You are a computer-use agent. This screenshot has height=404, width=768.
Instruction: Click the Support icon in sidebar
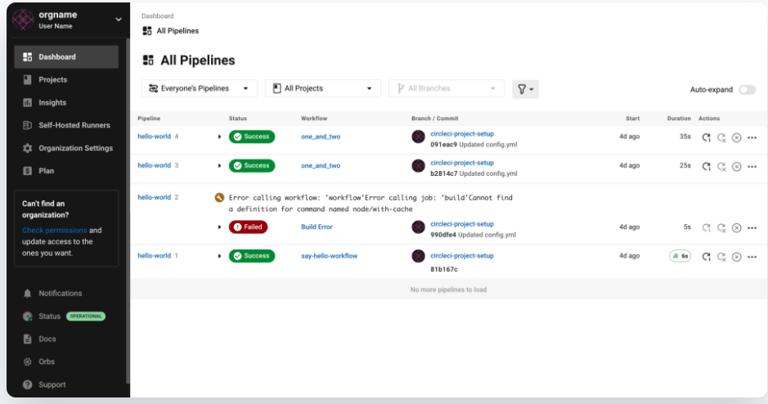pyautogui.click(x=27, y=384)
